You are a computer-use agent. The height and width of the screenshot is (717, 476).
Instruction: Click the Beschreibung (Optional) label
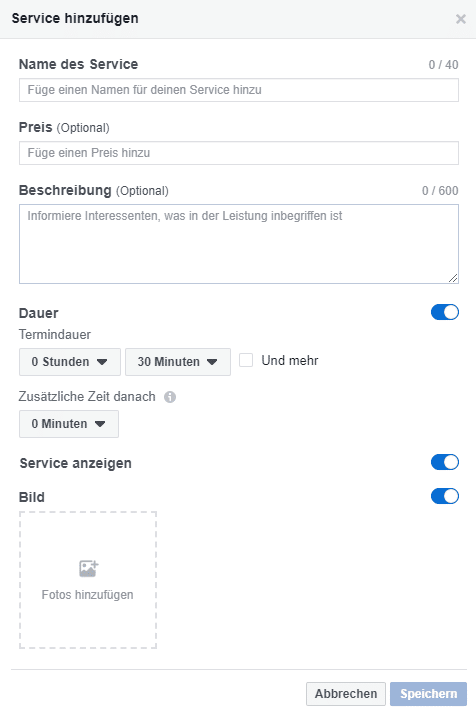point(94,190)
